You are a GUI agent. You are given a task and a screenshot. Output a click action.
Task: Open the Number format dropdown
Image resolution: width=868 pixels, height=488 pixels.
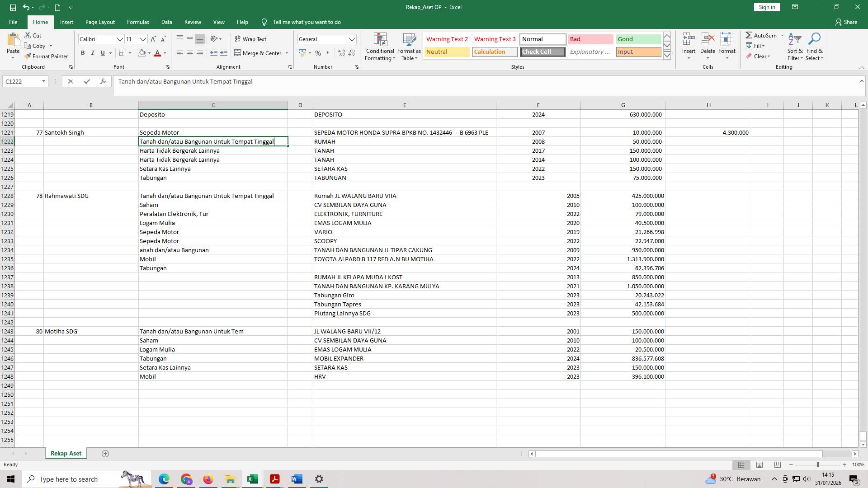click(352, 39)
